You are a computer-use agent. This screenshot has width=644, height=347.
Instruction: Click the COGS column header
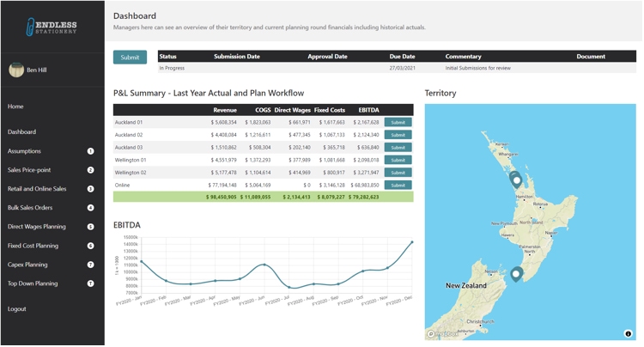(263, 110)
